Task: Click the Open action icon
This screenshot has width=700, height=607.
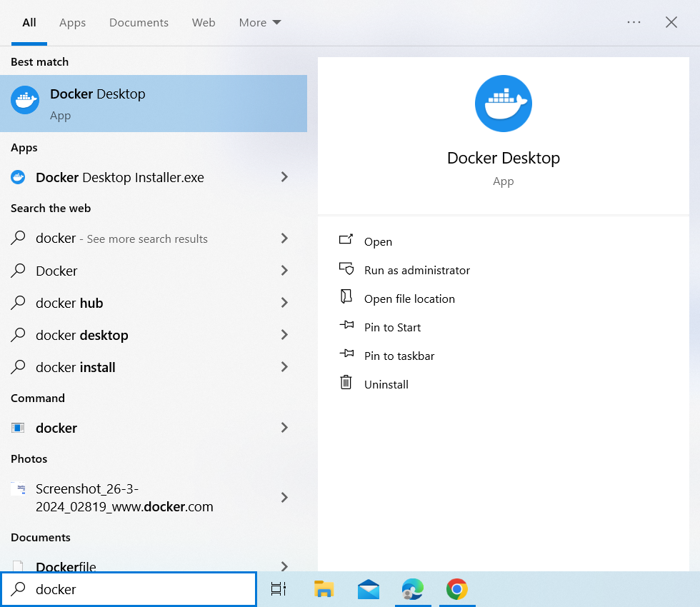Action: click(346, 240)
